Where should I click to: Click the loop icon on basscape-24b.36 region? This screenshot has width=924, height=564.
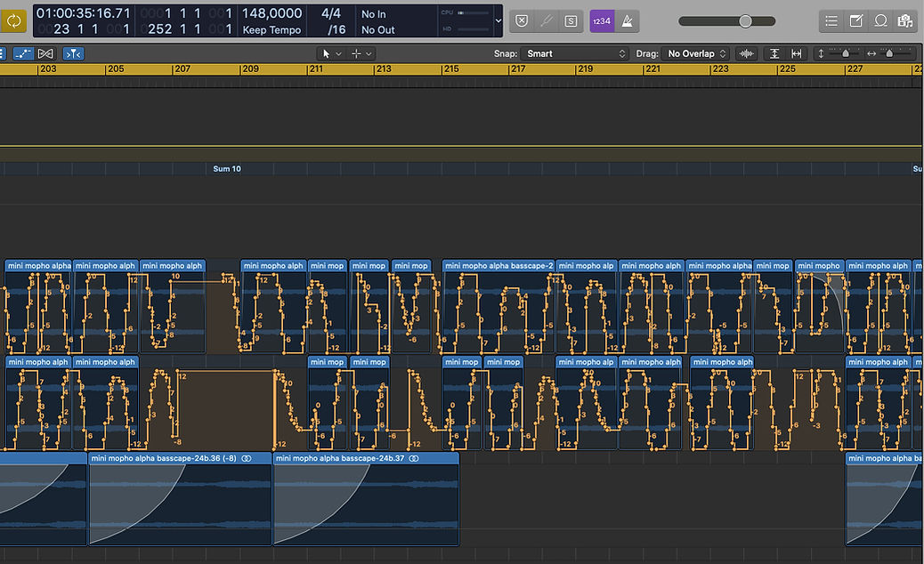247,458
